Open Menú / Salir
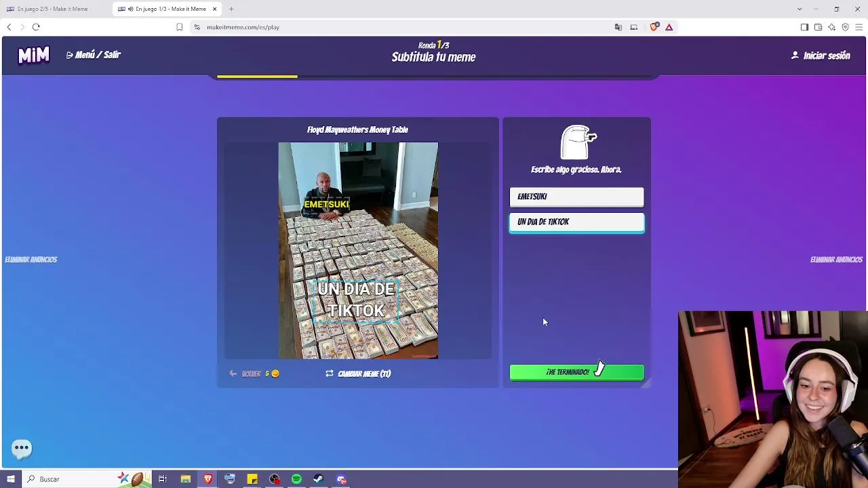 [x=94, y=55]
